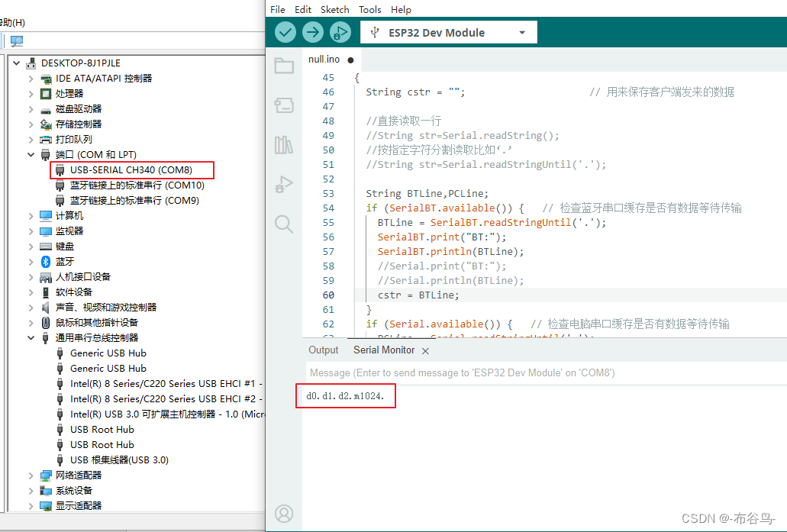Click the serial monitor message input field
Viewport: 787px width, 532px height.
tap(543, 372)
